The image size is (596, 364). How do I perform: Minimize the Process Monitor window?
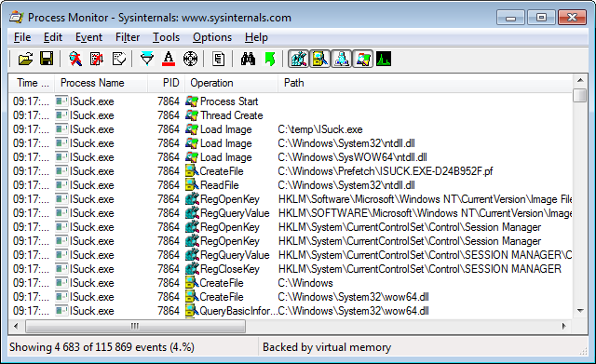pos(511,18)
